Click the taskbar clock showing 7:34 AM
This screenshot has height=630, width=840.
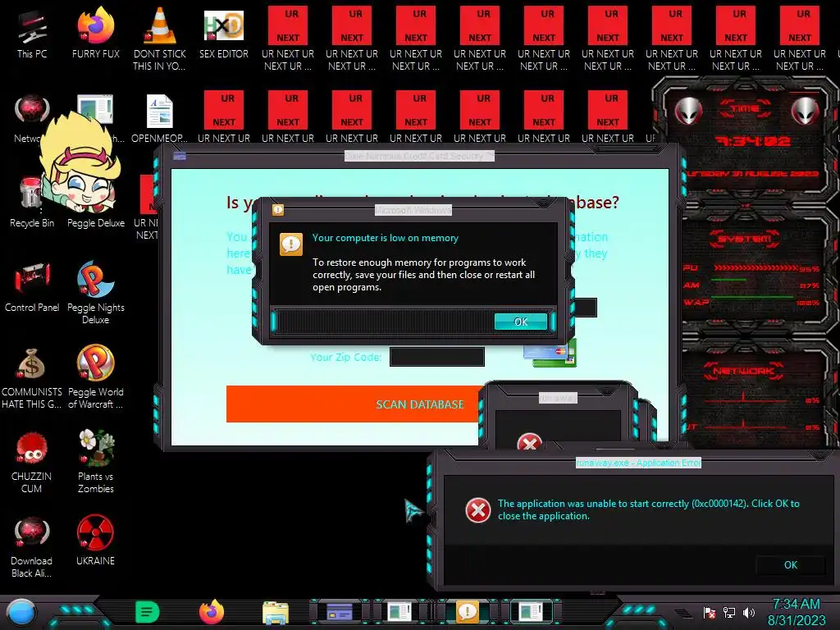(796, 605)
